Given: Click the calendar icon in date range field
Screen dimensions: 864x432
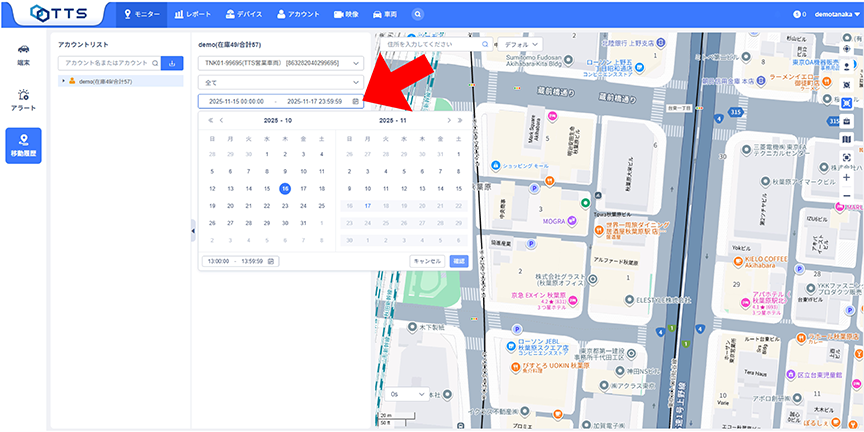Looking at the screenshot, I should point(355,101).
